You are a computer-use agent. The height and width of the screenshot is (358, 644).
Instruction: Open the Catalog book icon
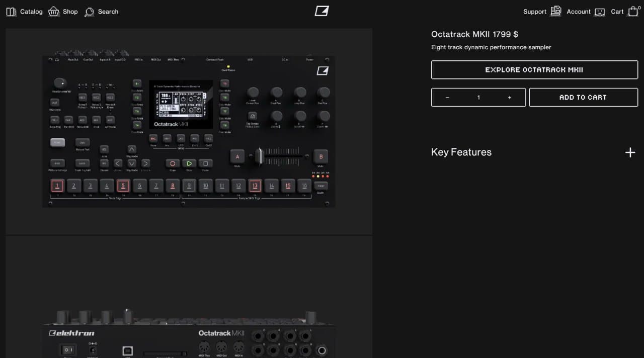(11, 12)
